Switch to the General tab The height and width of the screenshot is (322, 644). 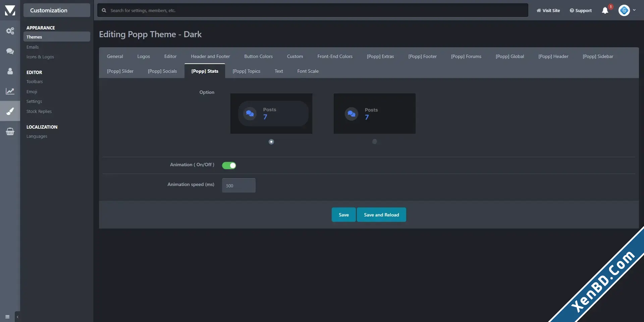(x=115, y=56)
